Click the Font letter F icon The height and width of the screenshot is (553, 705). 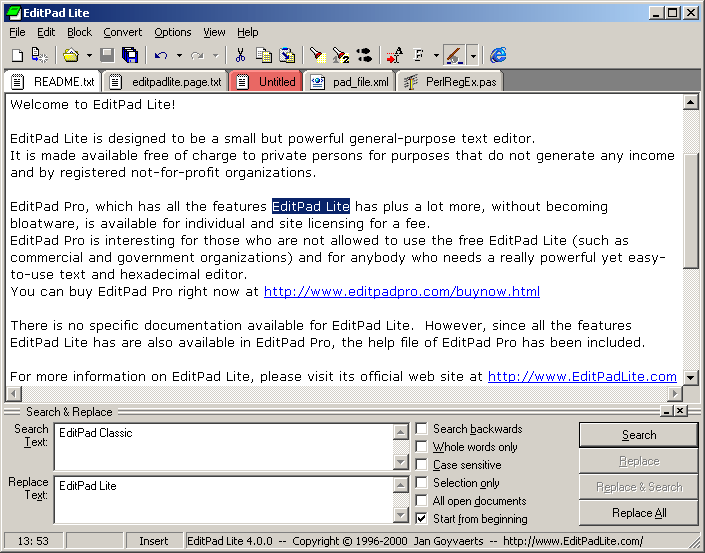(418, 55)
